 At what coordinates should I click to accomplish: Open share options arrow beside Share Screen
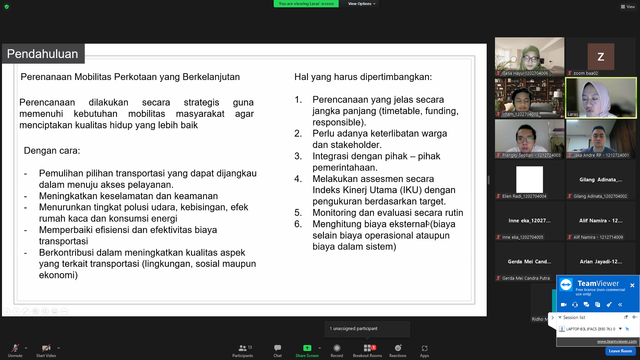pos(320,348)
